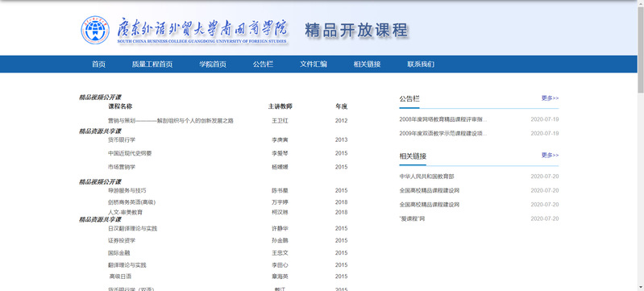Image resolution: width=644 pixels, height=291 pixels.
Task: Open 联系我们 in the nav bar
Action: click(x=421, y=64)
